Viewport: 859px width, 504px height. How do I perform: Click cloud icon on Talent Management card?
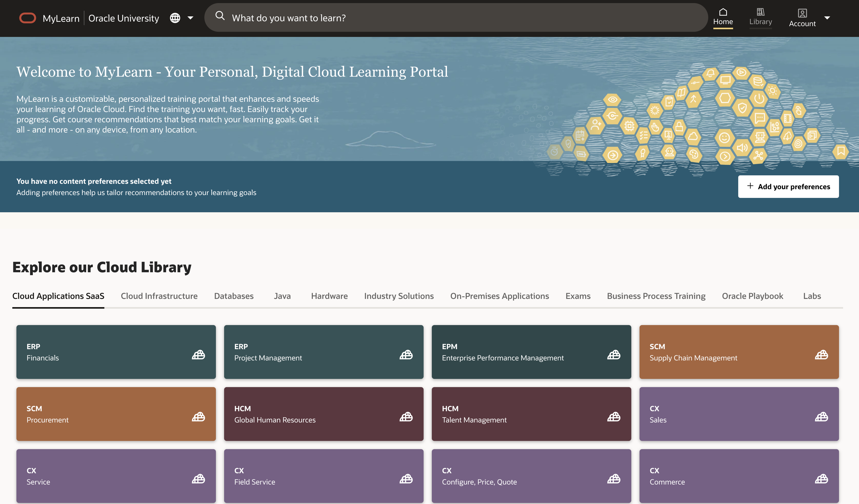(x=614, y=416)
